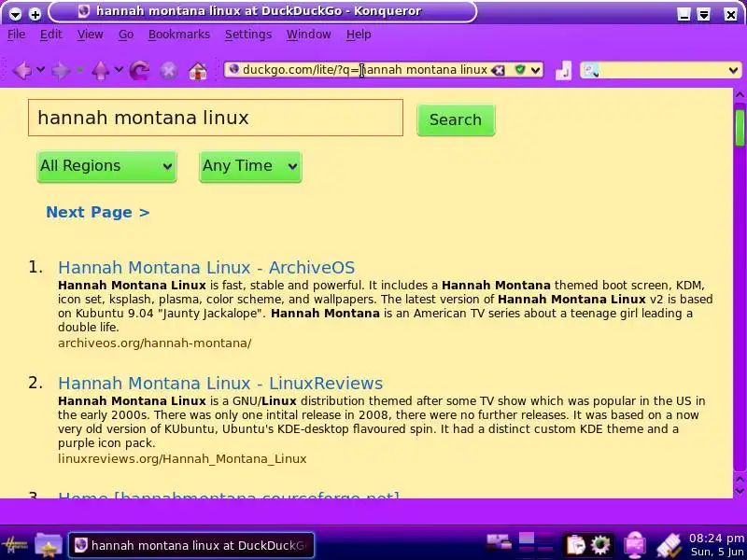Image resolution: width=747 pixels, height=560 pixels.
Task: Open the Bookmarks menu
Action: 179,35
